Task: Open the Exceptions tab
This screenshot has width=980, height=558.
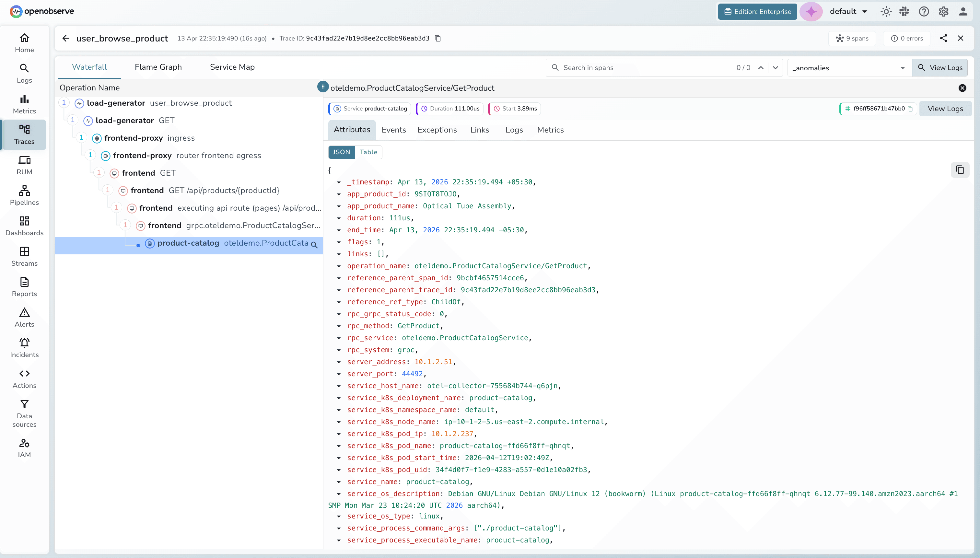Action: [x=437, y=130]
